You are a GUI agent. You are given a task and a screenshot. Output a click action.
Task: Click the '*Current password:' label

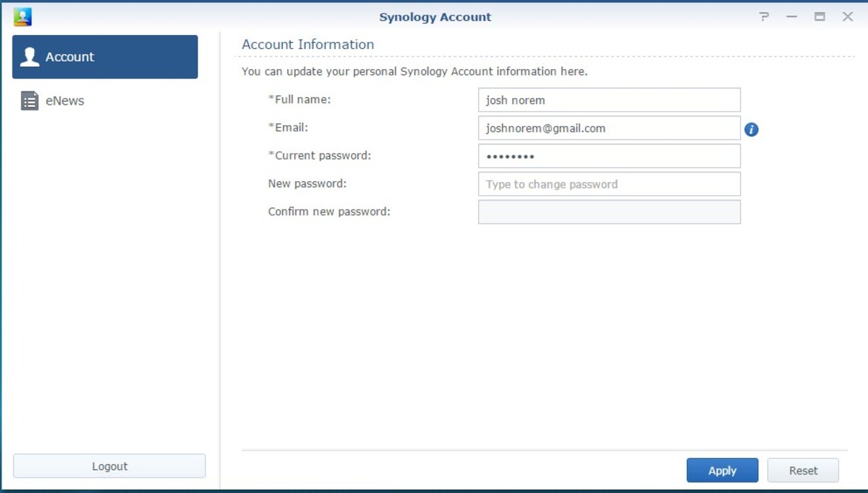click(x=319, y=155)
